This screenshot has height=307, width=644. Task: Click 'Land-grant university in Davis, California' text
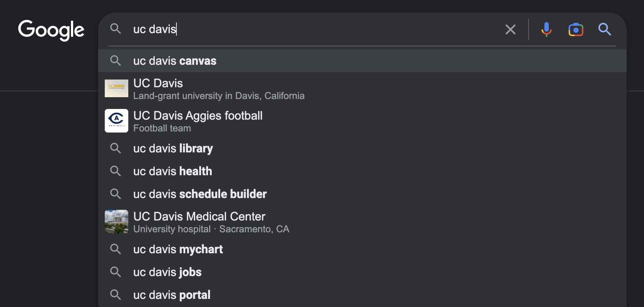pyautogui.click(x=219, y=96)
